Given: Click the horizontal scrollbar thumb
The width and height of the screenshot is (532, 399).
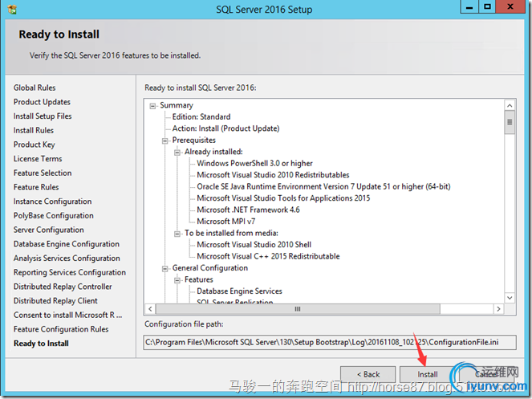Looking at the screenshot, I should pos(298,309).
